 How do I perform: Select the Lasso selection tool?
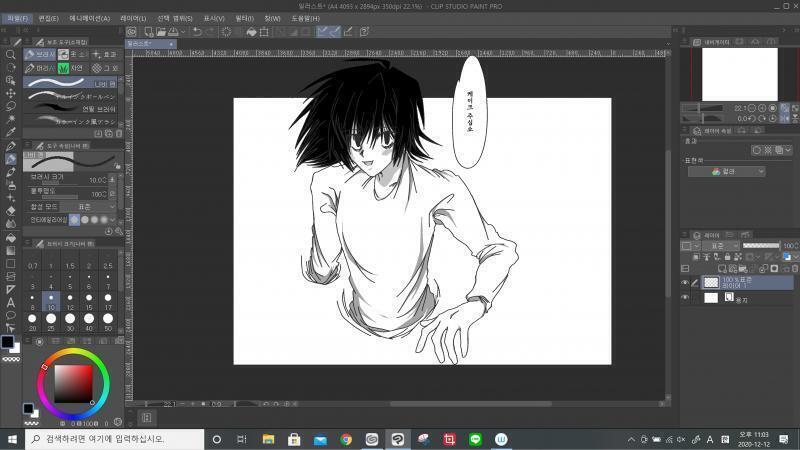(10, 106)
